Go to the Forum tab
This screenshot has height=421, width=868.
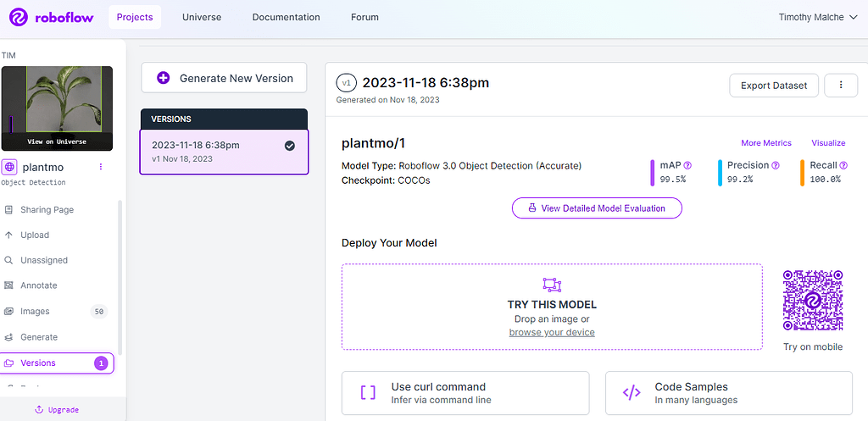point(364,17)
